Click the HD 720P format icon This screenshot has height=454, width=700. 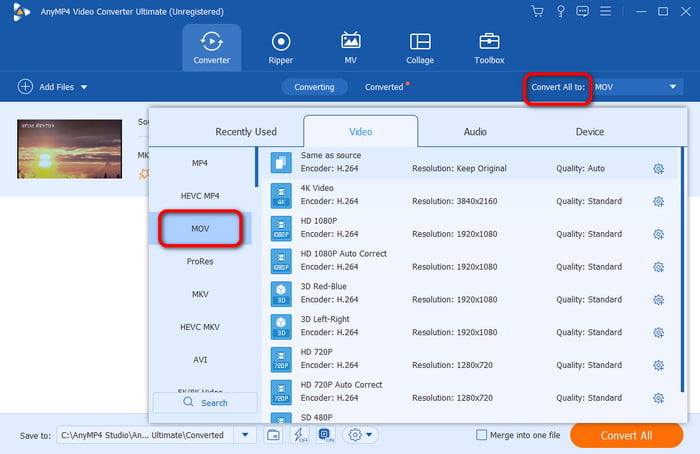click(281, 359)
